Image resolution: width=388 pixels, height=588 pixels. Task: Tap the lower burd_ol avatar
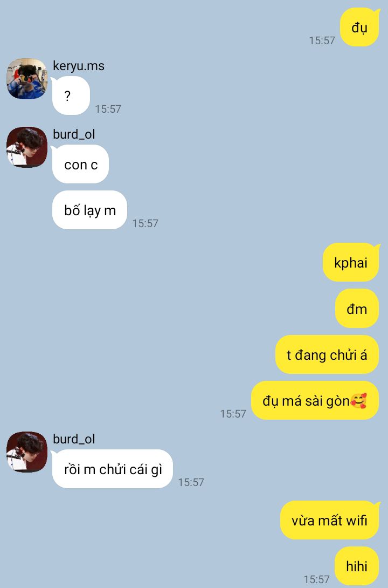point(27,452)
